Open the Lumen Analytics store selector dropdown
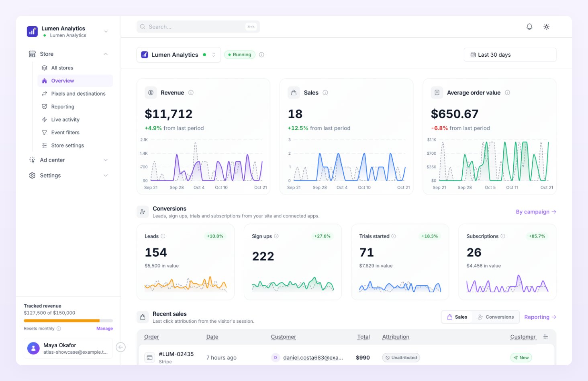Image resolution: width=588 pixels, height=381 pixels. 179,55
